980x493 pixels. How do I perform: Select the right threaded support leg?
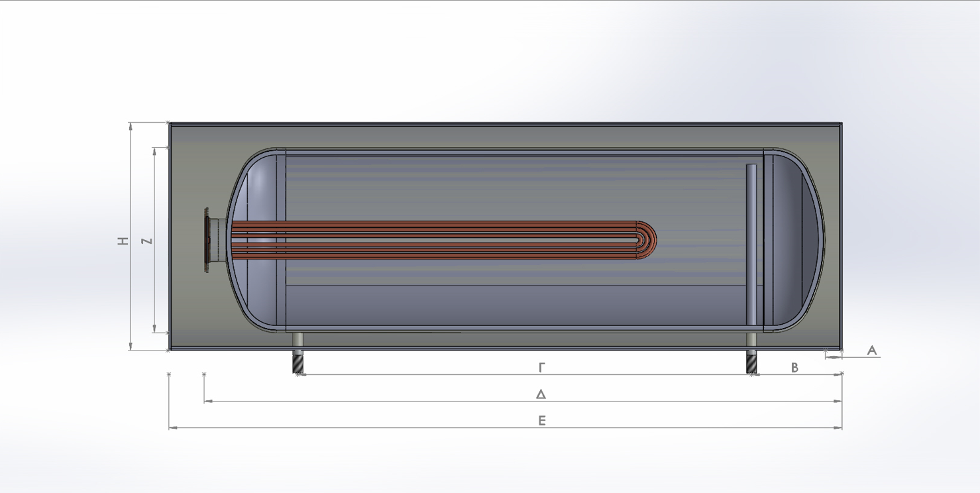tap(751, 362)
